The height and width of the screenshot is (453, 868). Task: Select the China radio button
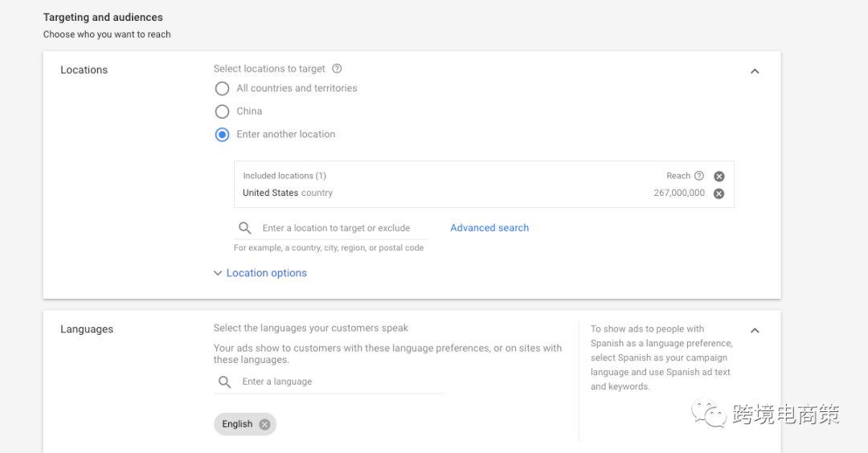(x=222, y=112)
